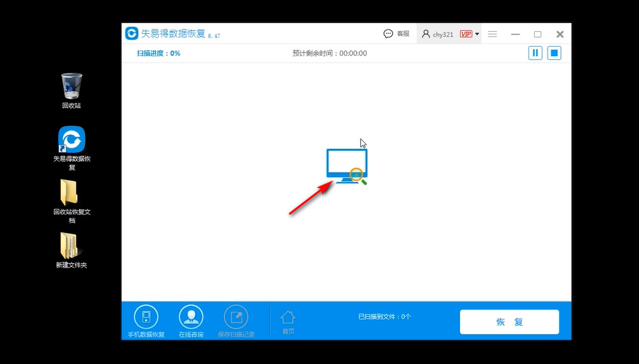This screenshot has height=364, width=639.
Task: Open the 客服 customer service chat
Action: point(397,34)
